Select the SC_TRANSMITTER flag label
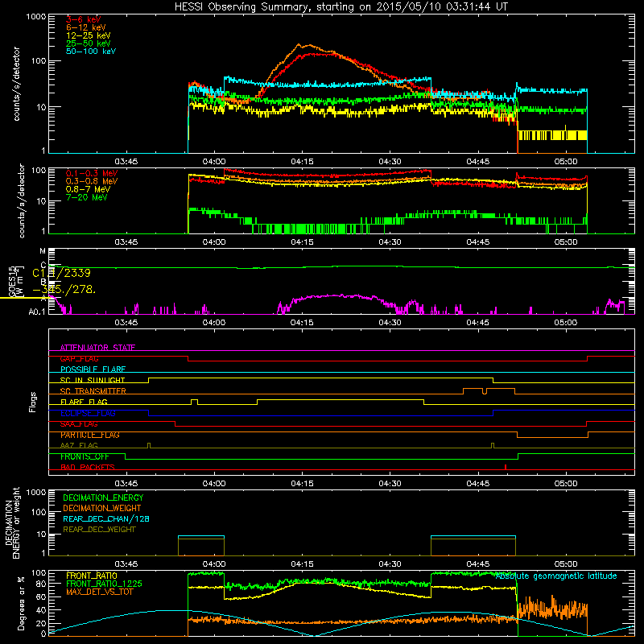The height and width of the screenshot is (644, 644). [x=93, y=391]
